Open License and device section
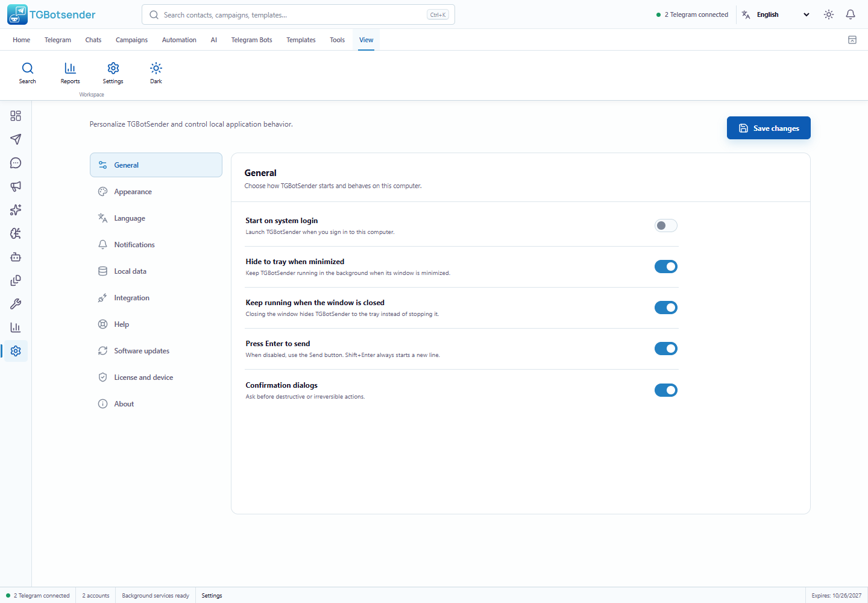 (x=156, y=377)
